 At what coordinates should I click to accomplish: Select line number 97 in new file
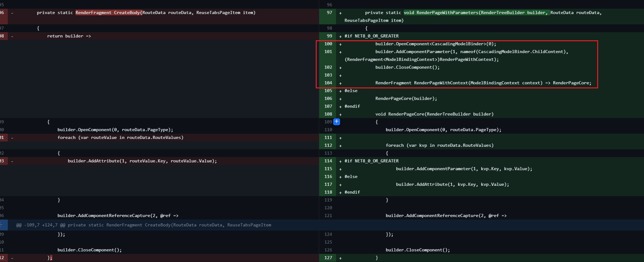(329, 13)
